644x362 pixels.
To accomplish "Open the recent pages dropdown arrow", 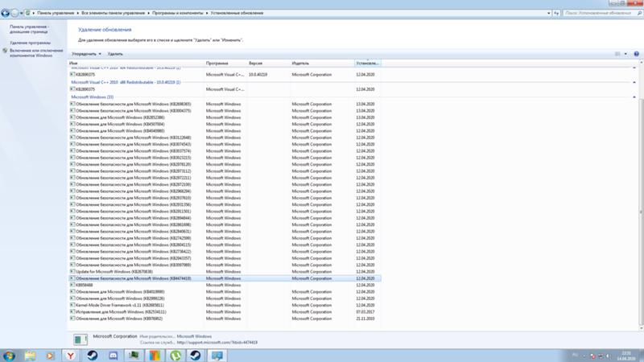I will tap(22, 13).
